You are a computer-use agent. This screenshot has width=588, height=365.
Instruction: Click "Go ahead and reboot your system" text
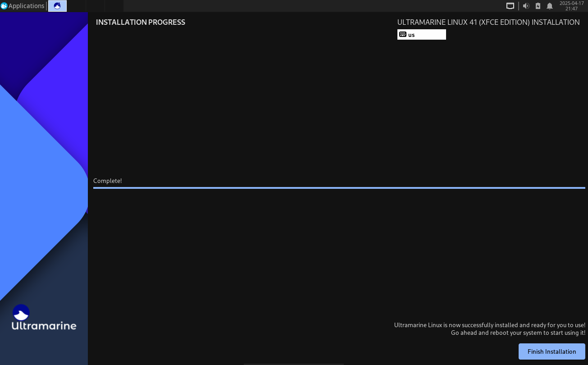point(518,333)
